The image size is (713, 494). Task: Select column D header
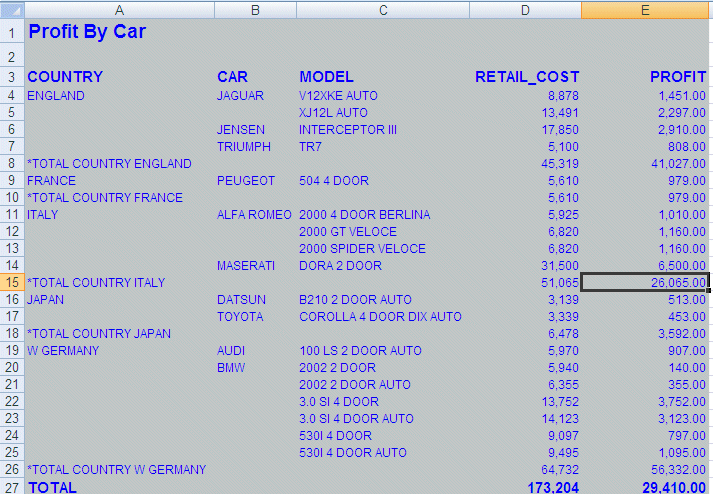525,10
